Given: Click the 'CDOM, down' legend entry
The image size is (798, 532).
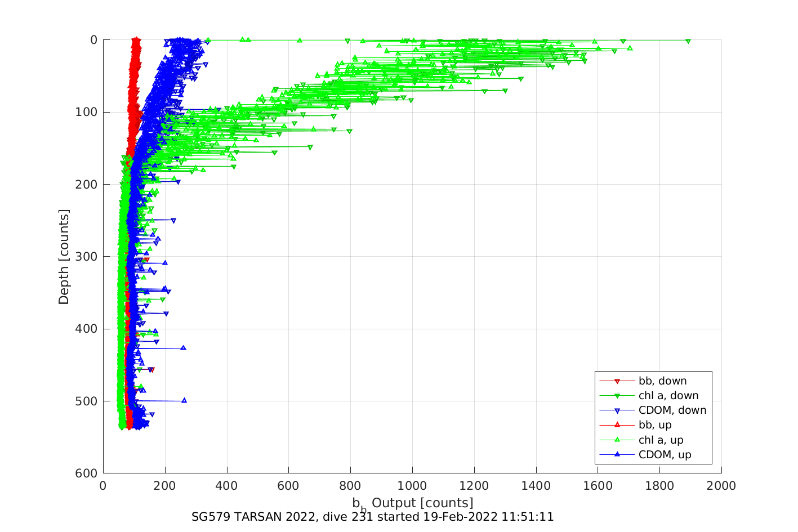Looking at the screenshot, I should tap(653, 410).
